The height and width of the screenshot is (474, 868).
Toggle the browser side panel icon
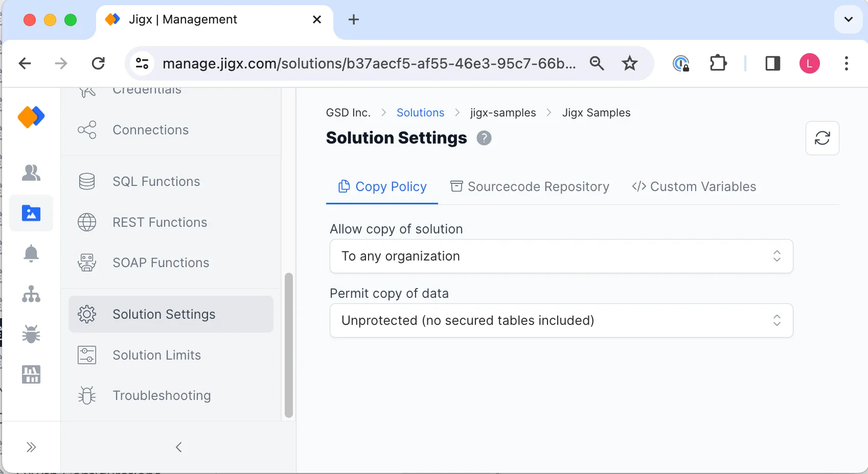[x=772, y=63]
